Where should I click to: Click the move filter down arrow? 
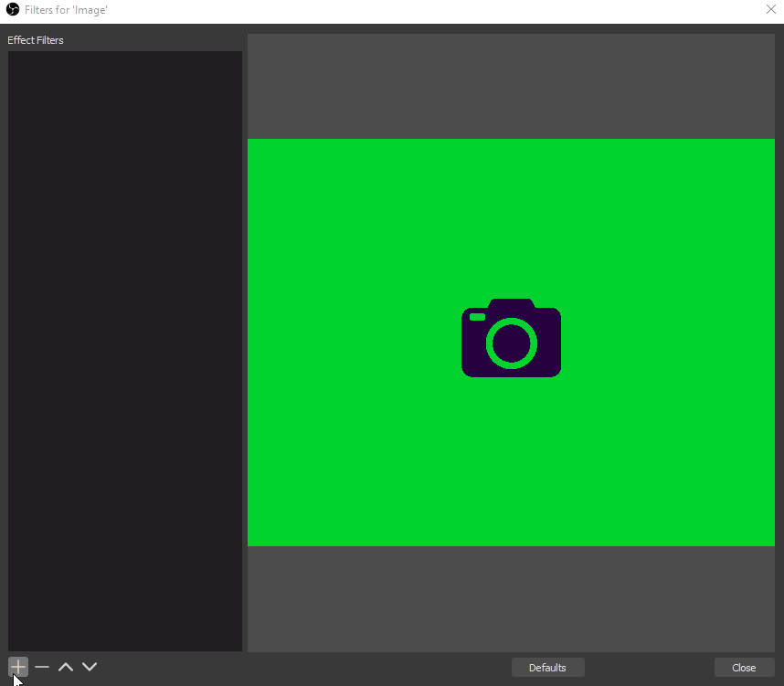(89, 667)
